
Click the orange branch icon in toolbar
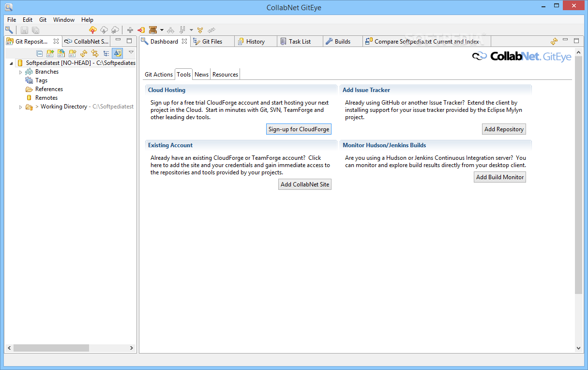(x=200, y=30)
